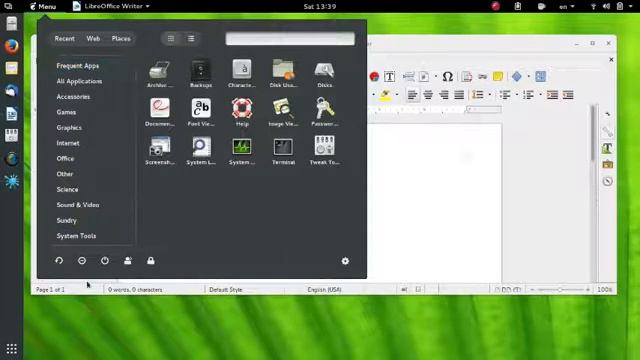Open the Disks utility

324,74
